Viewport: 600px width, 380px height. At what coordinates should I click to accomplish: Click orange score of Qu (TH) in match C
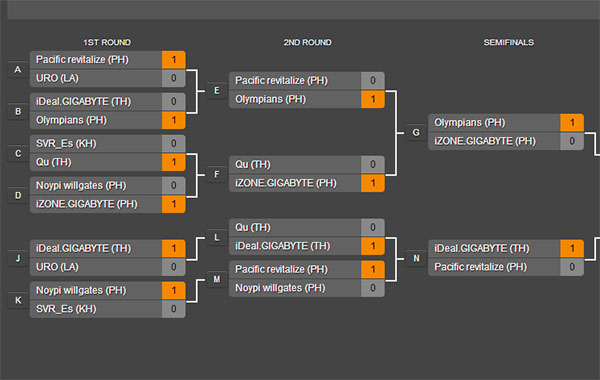(x=174, y=162)
